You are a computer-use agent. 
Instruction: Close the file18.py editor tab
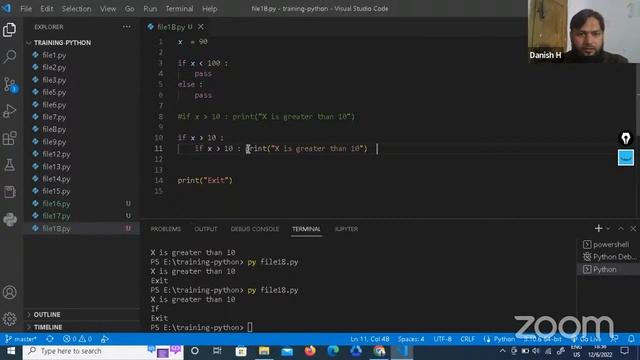[201, 27]
